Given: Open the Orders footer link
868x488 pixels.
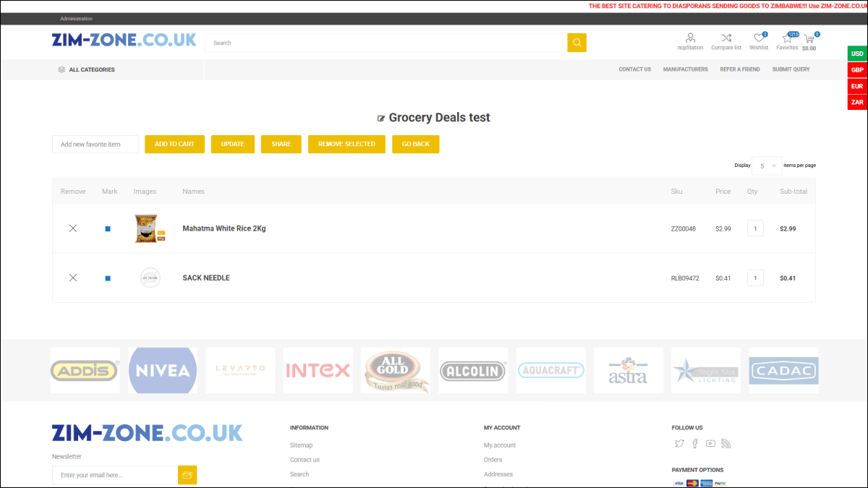Looking at the screenshot, I should pyautogui.click(x=493, y=460).
